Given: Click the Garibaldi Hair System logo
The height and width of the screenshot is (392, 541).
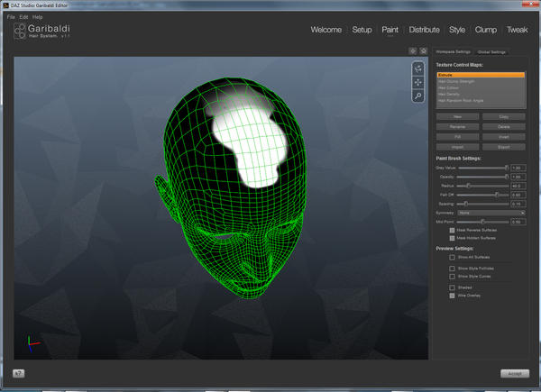Looking at the screenshot, I should click(x=41, y=32).
